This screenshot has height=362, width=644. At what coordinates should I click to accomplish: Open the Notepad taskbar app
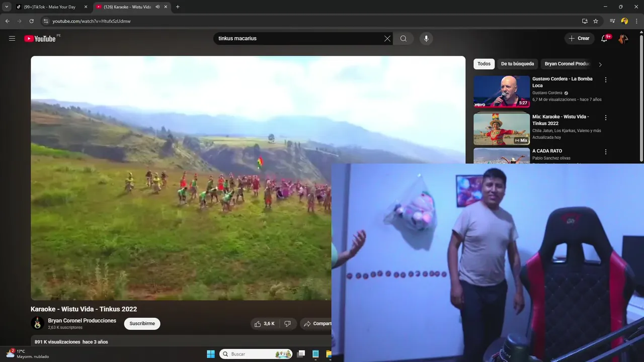(x=315, y=354)
